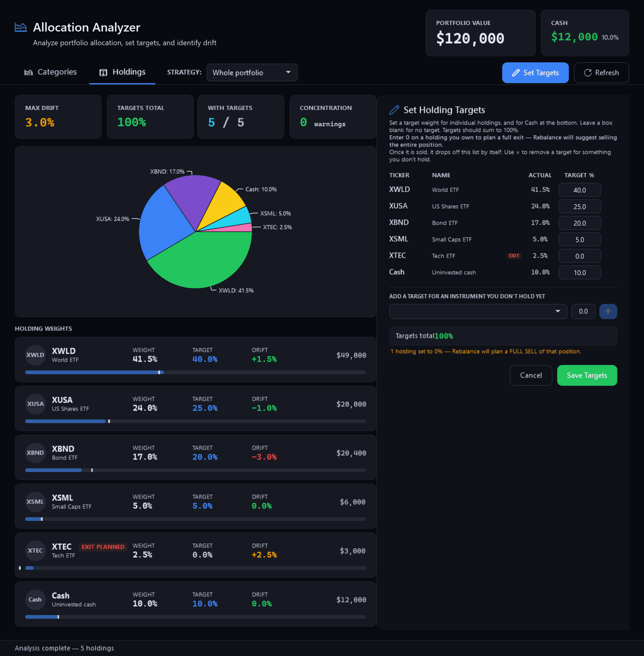Viewport: 644px width, 656px height.
Task: Click the XWLD round ticker badge
Action: click(35, 355)
